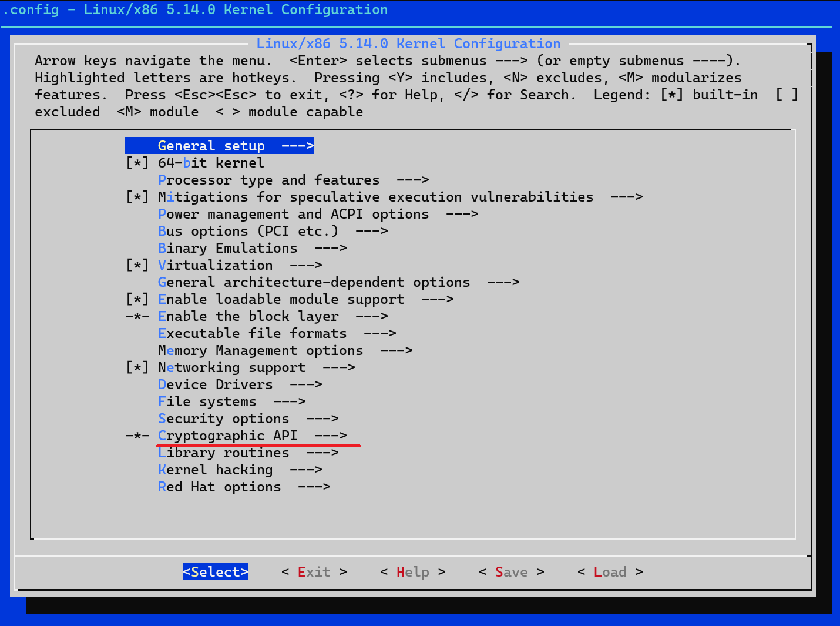Expand the Memory Management options submenu
840x626 pixels.
pos(260,350)
